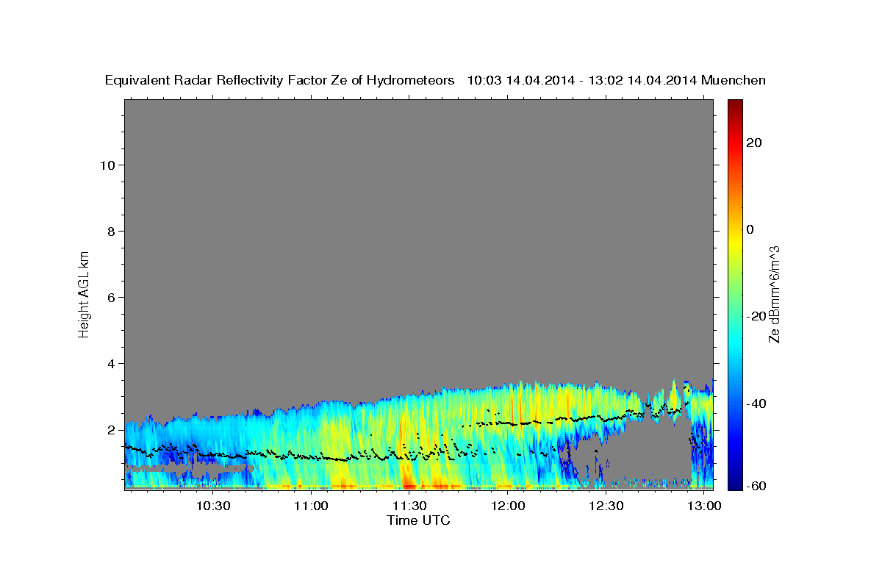Click the colorbar value '0'
This screenshot has width=882, height=588.
point(750,229)
